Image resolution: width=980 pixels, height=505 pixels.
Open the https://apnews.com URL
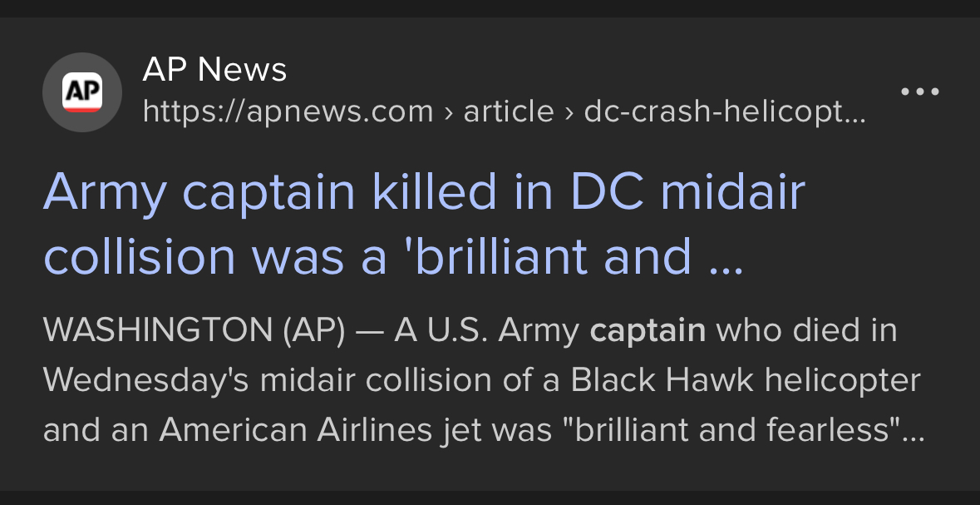click(288, 111)
